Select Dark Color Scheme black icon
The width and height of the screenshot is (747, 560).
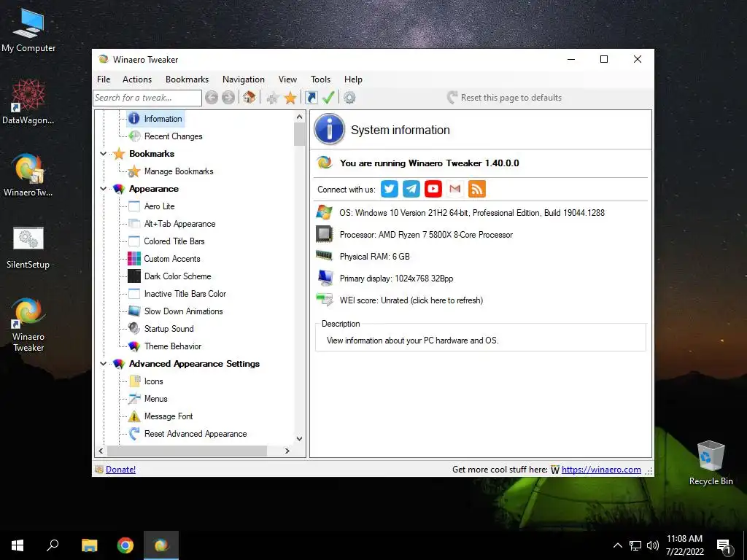(134, 276)
